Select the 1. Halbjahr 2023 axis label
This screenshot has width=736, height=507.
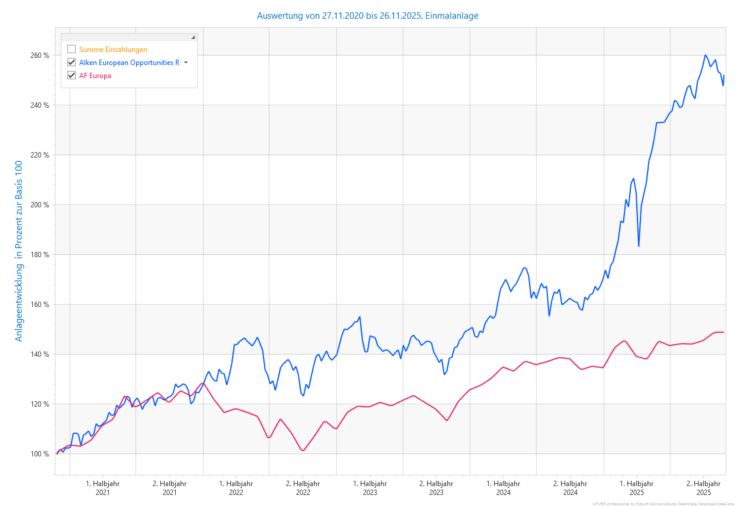[369, 487]
